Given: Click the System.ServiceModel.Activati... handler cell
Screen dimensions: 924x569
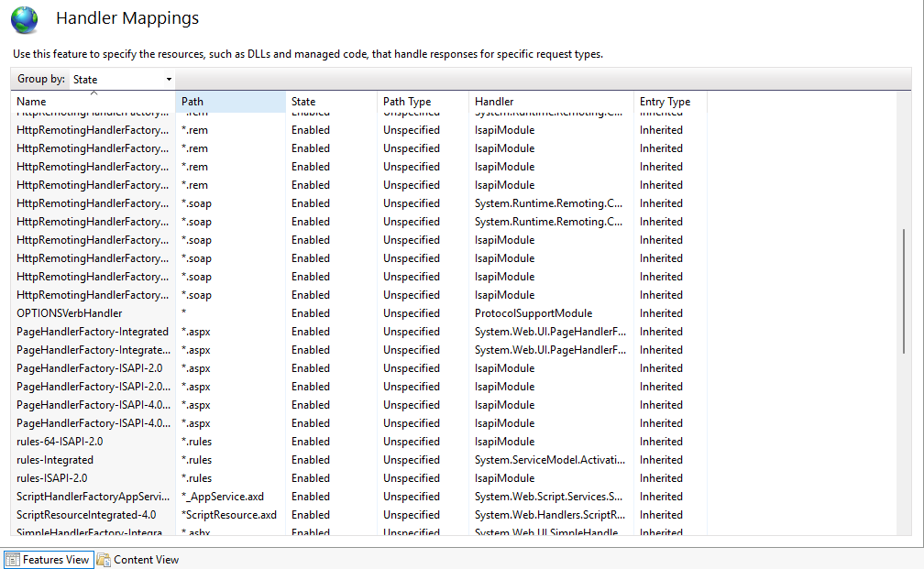Looking at the screenshot, I should point(550,459).
